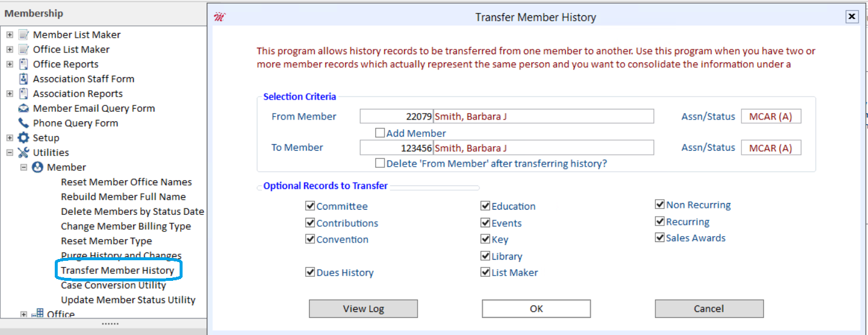Open Update Member Status Utility
The height and width of the screenshot is (335, 868).
128,300
